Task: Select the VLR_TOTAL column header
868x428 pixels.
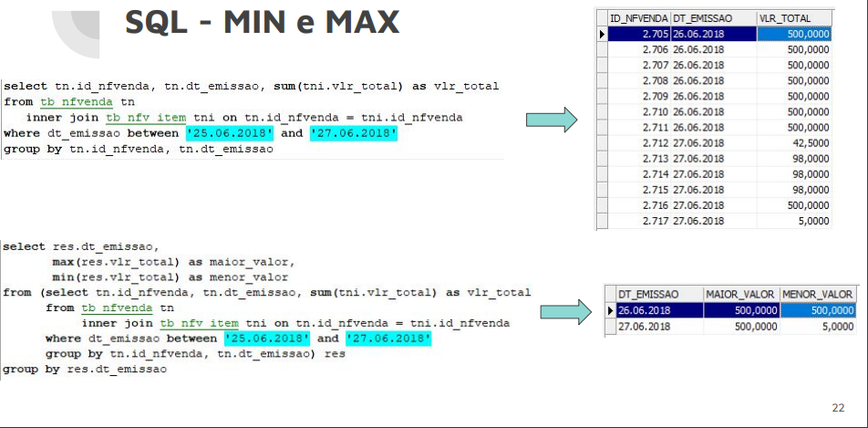Action: 795,17
